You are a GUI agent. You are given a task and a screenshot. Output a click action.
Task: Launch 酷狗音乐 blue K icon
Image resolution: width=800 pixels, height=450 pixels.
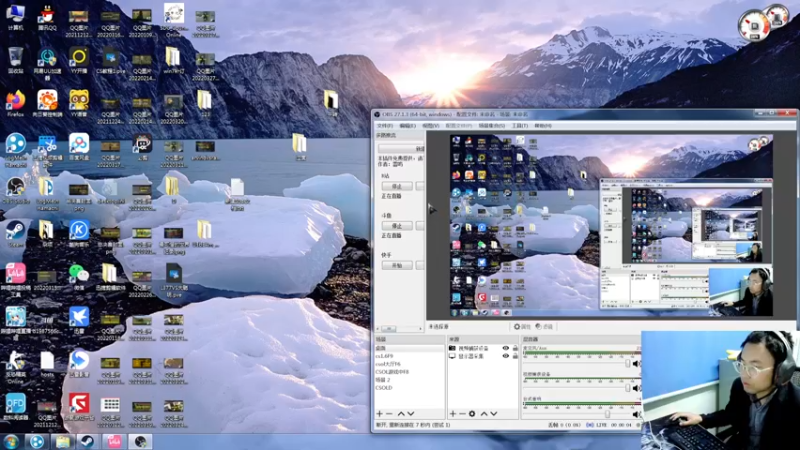(79, 234)
